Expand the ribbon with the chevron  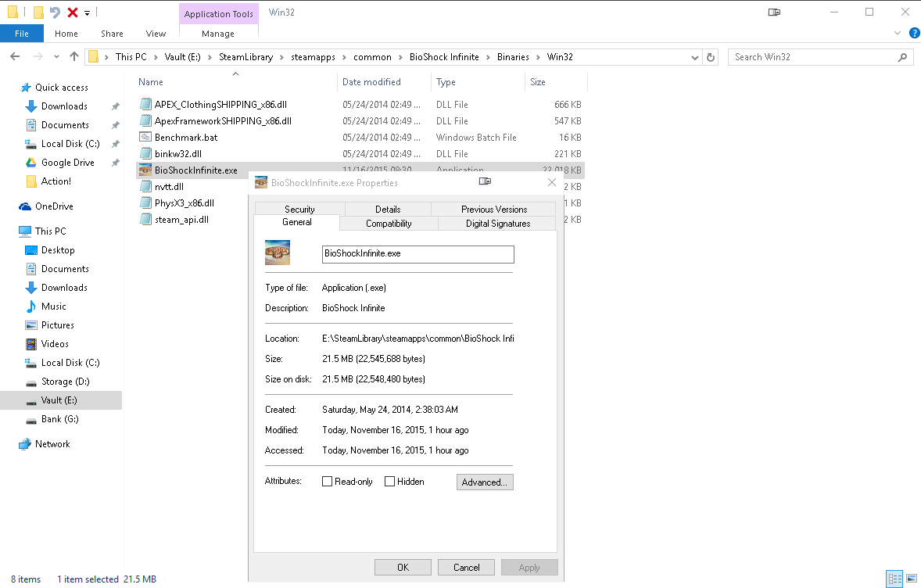[897, 33]
